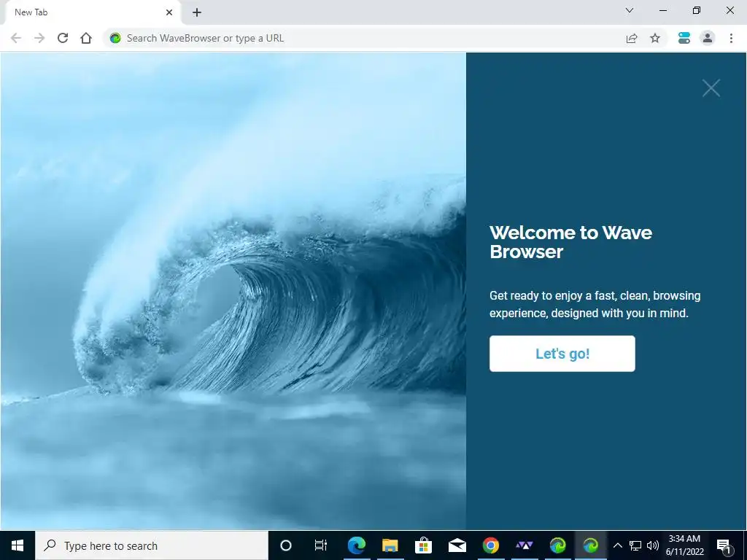Viewport: 747px width, 560px height.
Task: Dismiss the welcome panel with X
Action: [711, 88]
